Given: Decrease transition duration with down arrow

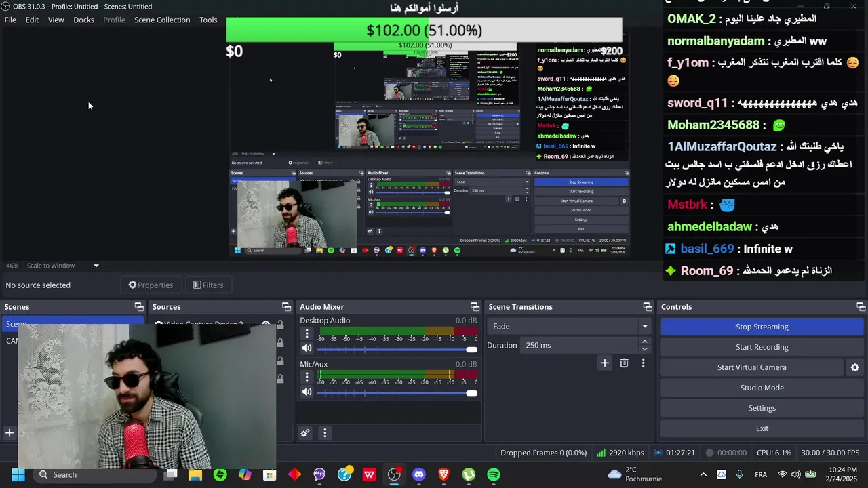Looking at the screenshot, I should [x=644, y=349].
